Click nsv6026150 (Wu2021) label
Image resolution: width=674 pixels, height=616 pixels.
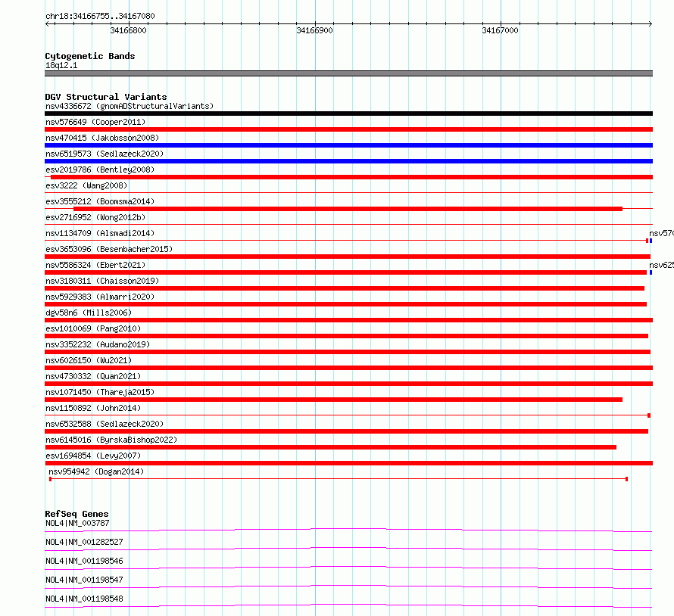pos(89,360)
